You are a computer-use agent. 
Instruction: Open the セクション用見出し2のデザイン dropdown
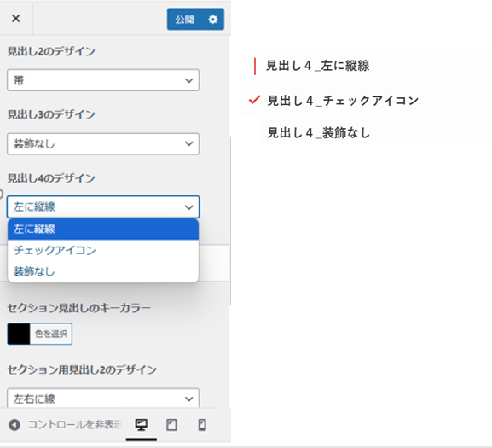tap(103, 399)
